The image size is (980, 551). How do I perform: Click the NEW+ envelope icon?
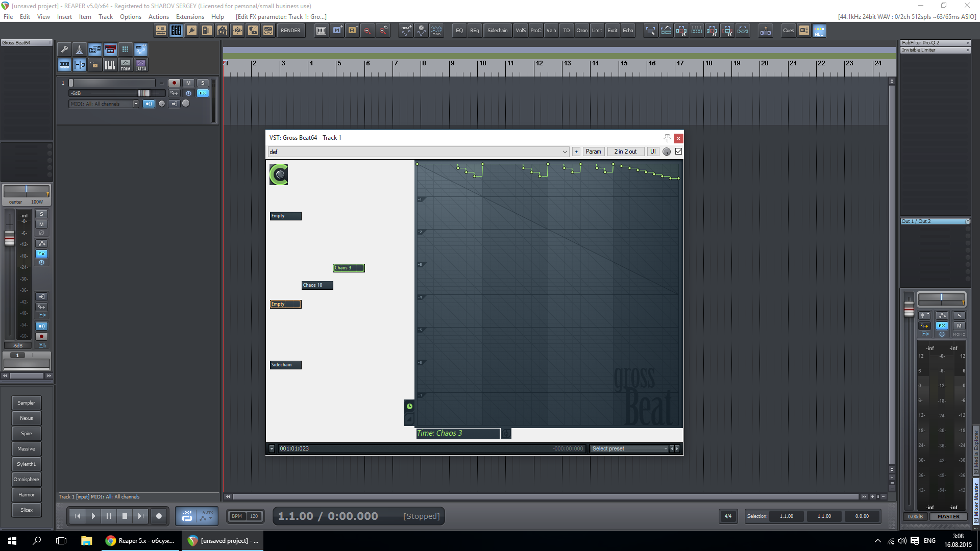(406, 31)
